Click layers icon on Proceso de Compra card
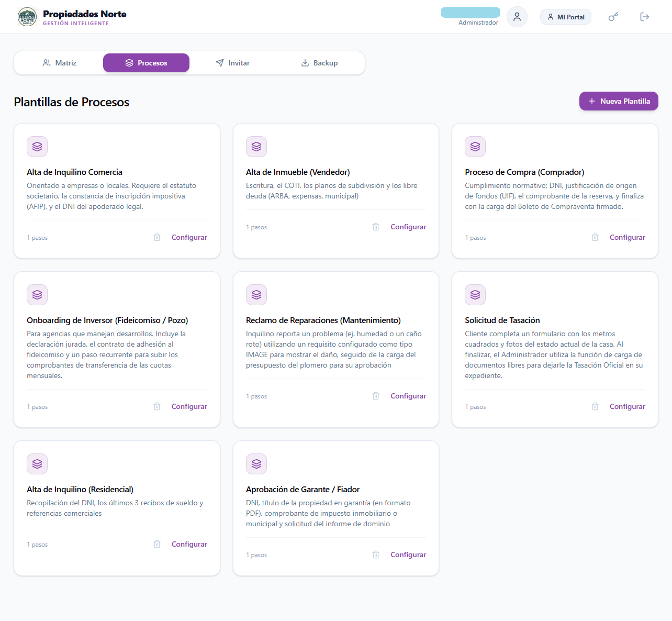Image resolution: width=672 pixels, height=621 pixels. pyautogui.click(x=475, y=147)
